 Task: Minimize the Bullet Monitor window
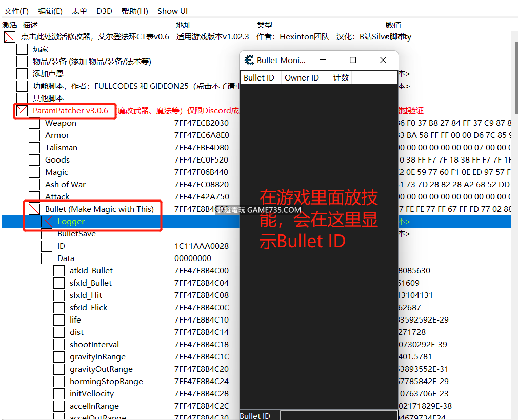click(323, 60)
